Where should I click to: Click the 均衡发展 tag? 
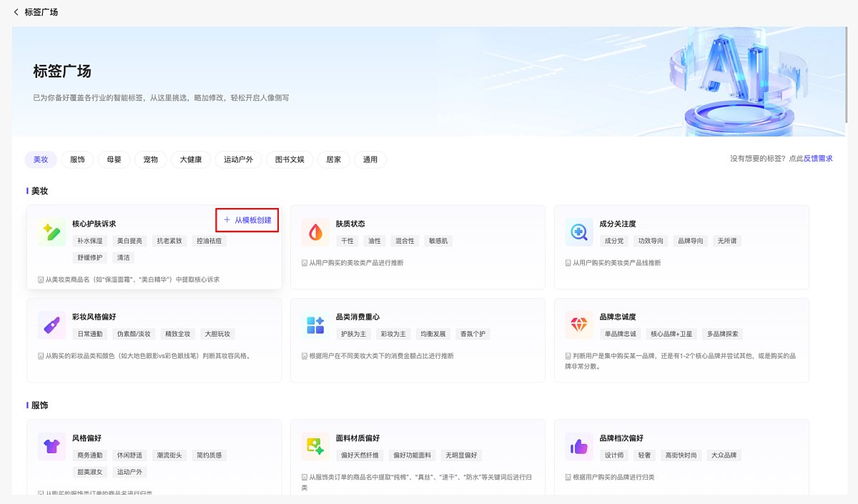[x=434, y=334]
